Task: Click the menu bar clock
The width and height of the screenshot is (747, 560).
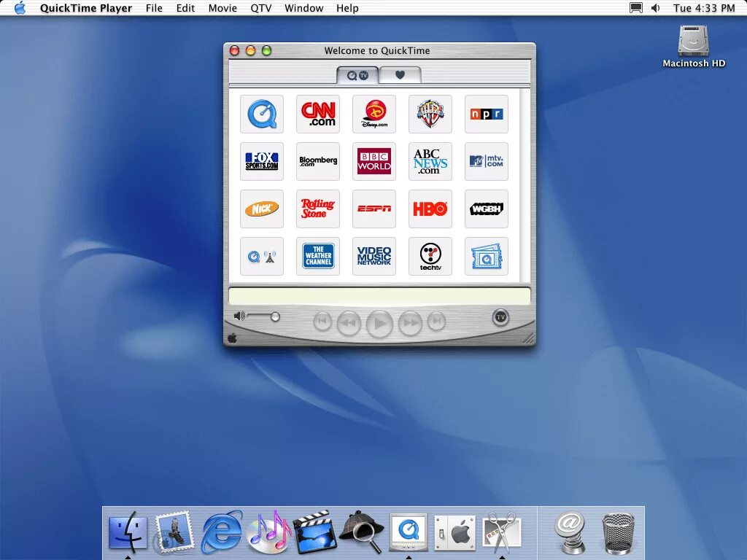Action: click(704, 8)
